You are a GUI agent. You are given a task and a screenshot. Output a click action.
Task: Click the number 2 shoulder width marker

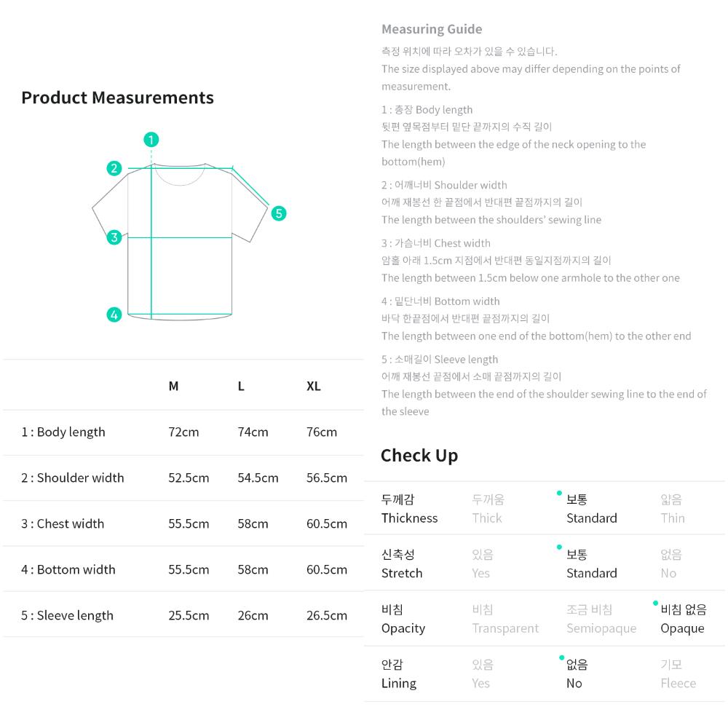point(114,169)
